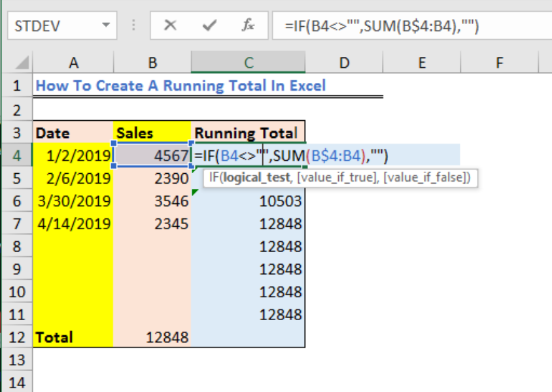Select the sales value 2390
The height and width of the screenshot is (392, 552).
[152, 178]
